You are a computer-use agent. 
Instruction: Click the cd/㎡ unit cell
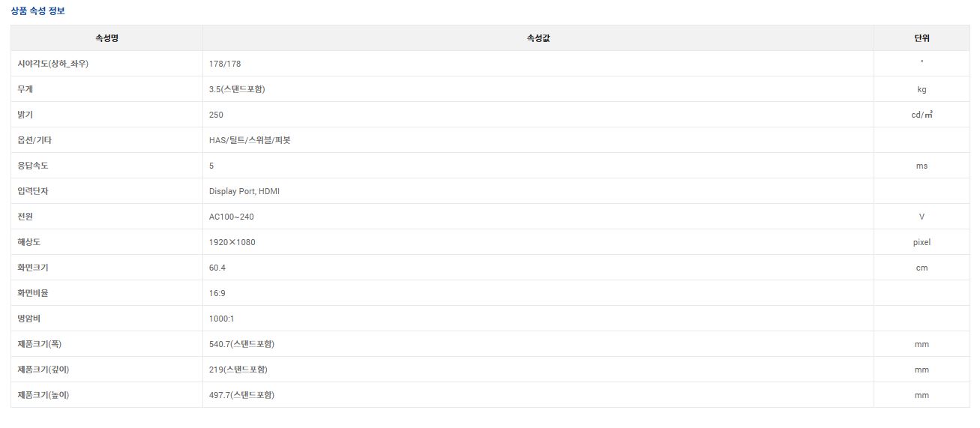(922, 115)
